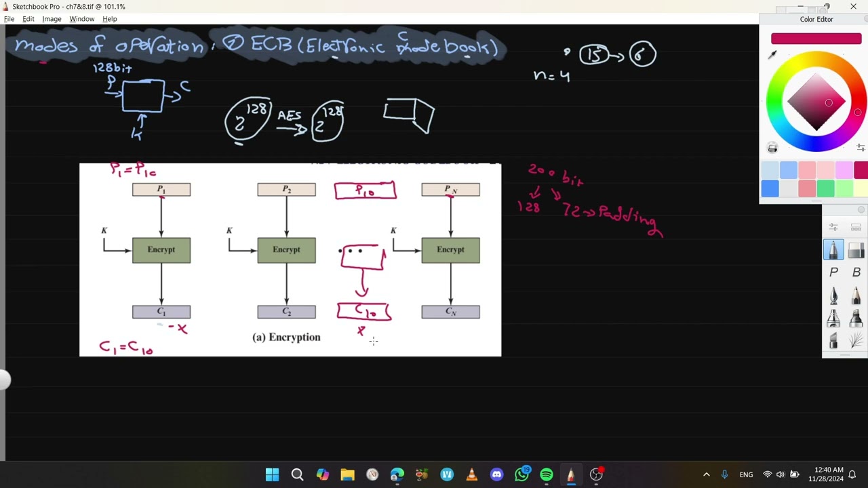
Task: Open the Window menu
Action: coord(82,19)
